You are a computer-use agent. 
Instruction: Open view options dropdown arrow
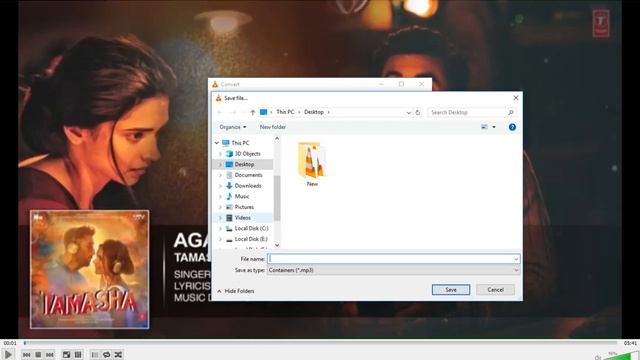[494, 127]
